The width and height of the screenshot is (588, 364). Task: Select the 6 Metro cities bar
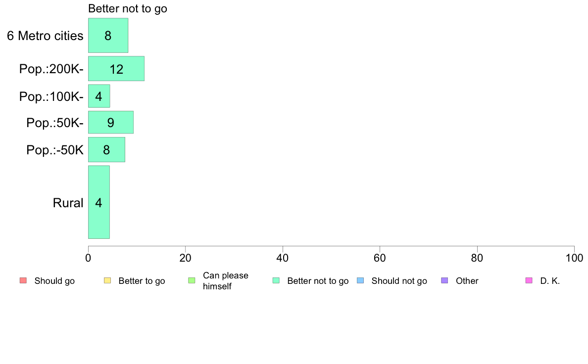coord(108,35)
